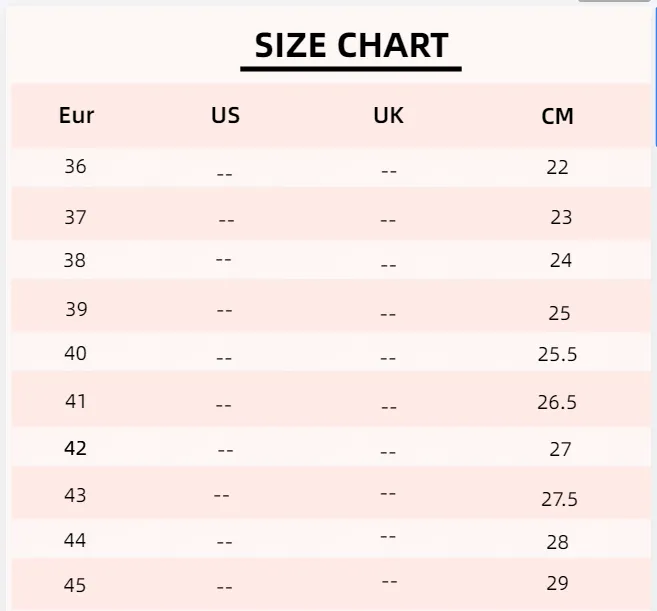The height and width of the screenshot is (611, 657).
Task: Select the UK column header
Action: 388,116
